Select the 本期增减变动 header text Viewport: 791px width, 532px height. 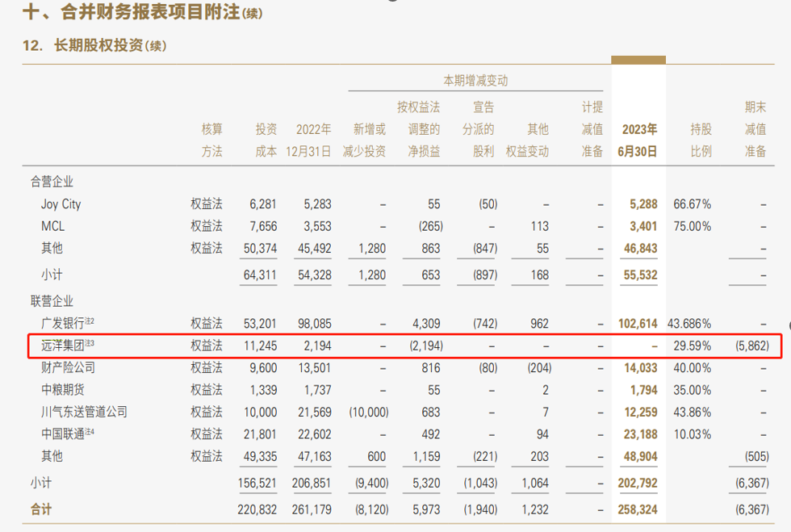(x=475, y=80)
